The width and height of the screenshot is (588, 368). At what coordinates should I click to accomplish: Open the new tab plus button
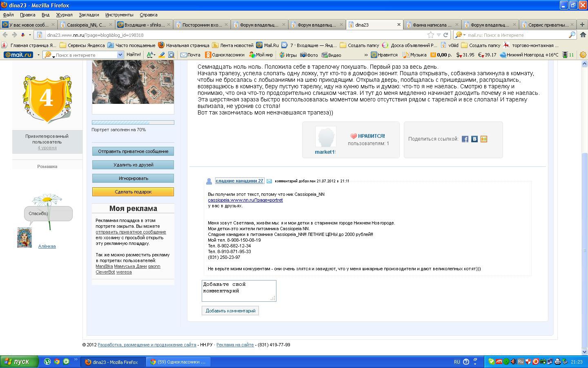582,25
